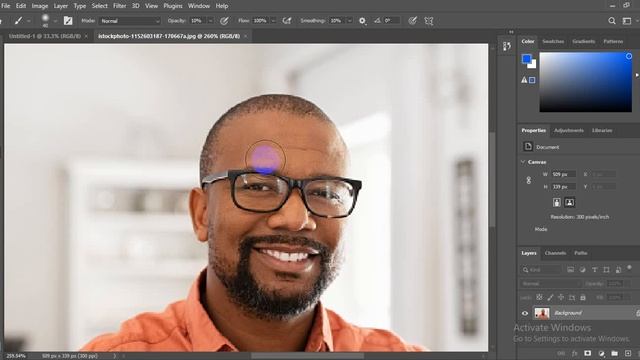Open smoothing options gear icon
The height and width of the screenshot is (360, 640).
pos(362,21)
